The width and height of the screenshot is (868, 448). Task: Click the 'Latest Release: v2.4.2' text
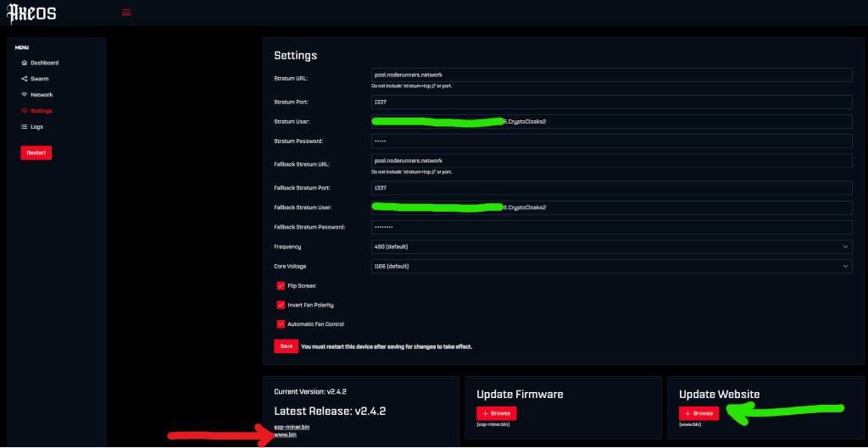[x=330, y=412]
